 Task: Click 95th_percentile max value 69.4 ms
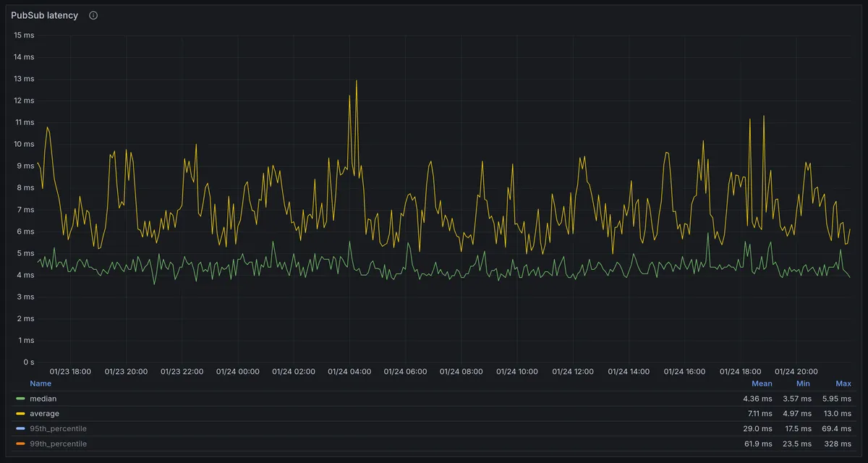click(x=837, y=429)
